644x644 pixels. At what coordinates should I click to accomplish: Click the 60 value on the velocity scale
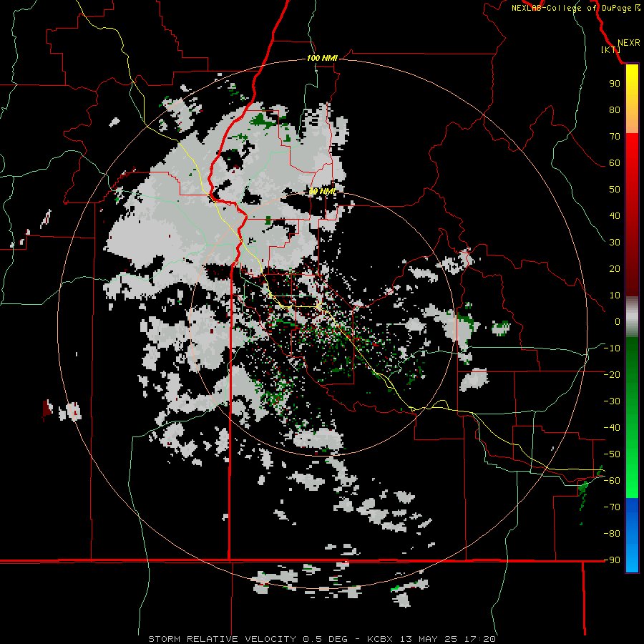point(615,162)
